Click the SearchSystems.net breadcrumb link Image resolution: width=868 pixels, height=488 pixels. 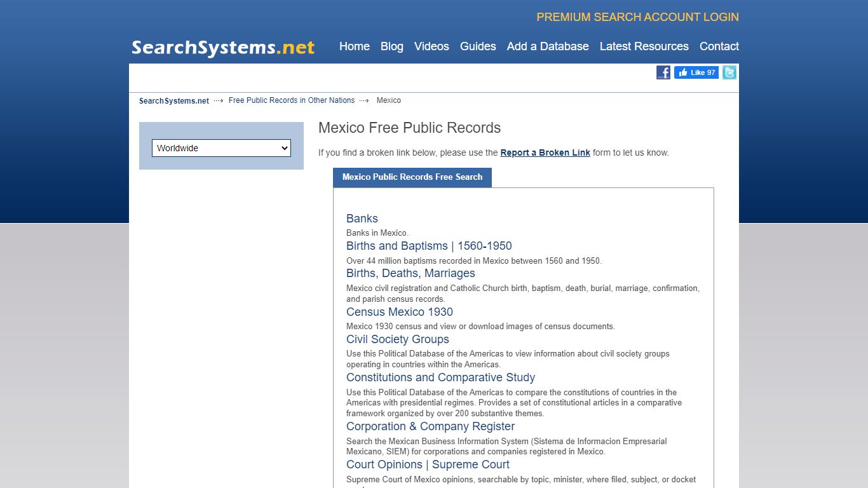point(174,100)
